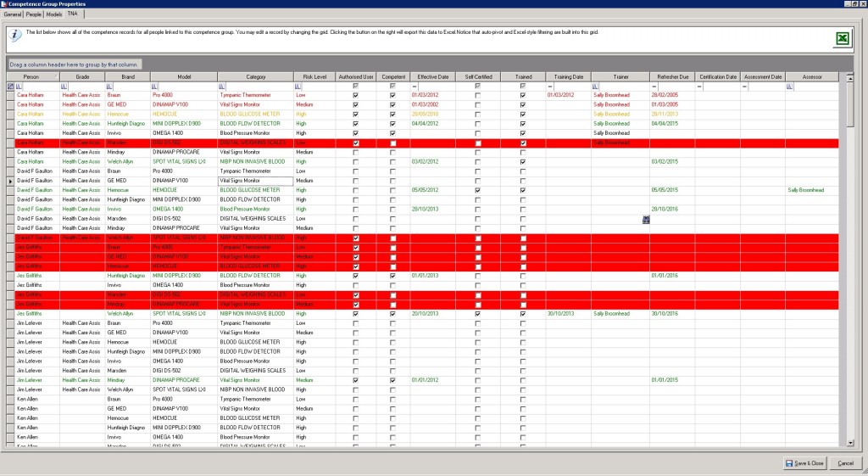Click the Cancel button
The height and width of the screenshot is (476, 868).
click(845, 463)
